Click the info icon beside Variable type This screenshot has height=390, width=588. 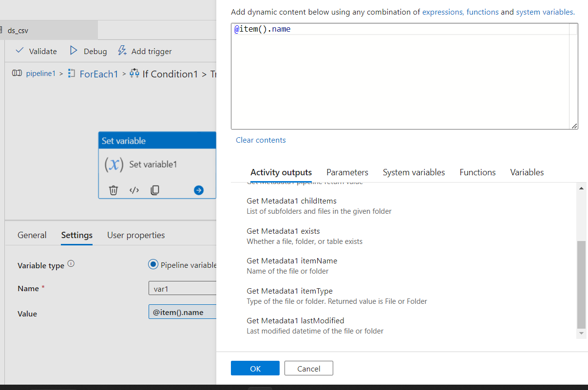(71, 262)
